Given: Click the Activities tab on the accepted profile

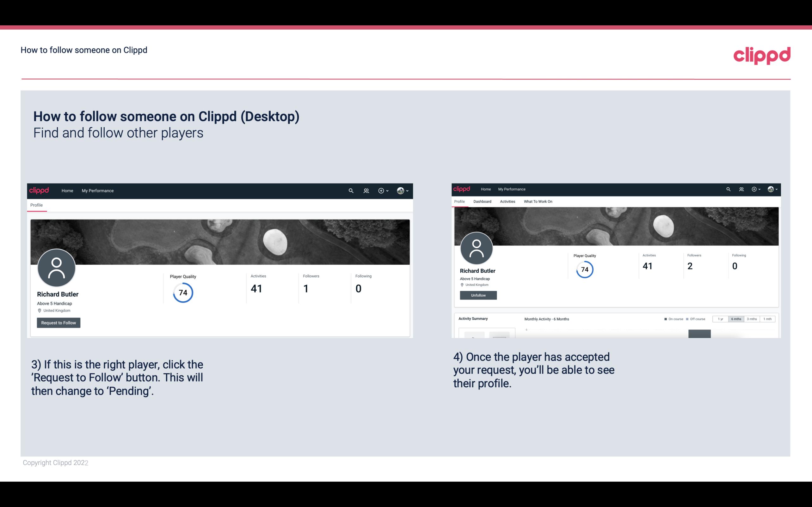Looking at the screenshot, I should coord(507,201).
